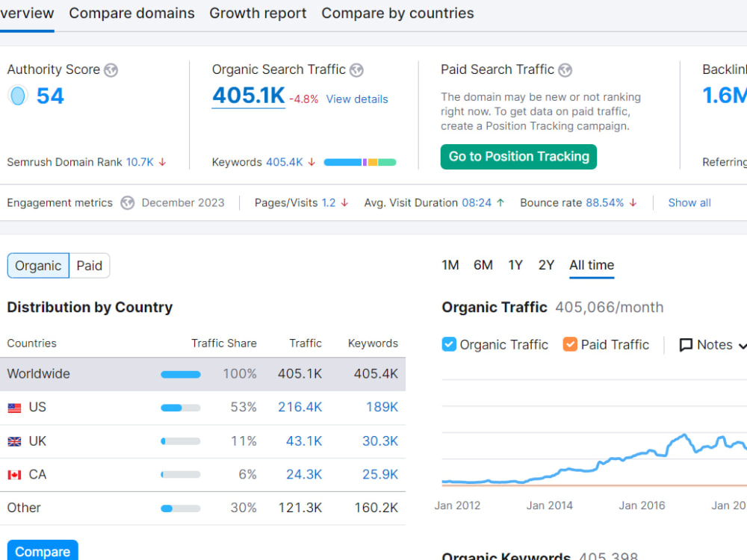Click globe icon next to Authority Score

pyautogui.click(x=111, y=70)
